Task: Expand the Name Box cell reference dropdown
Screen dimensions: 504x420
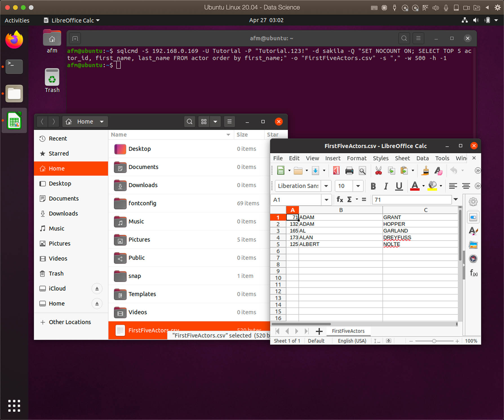Action: coord(326,200)
